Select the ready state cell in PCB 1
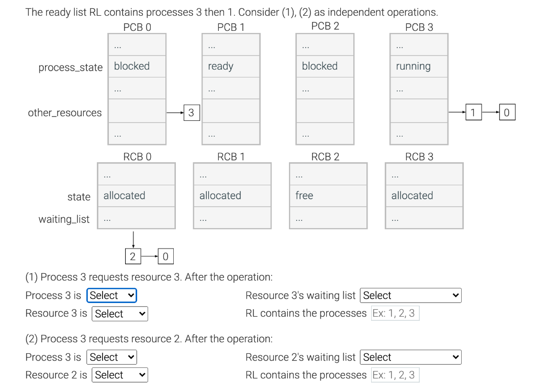 (x=231, y=66)
